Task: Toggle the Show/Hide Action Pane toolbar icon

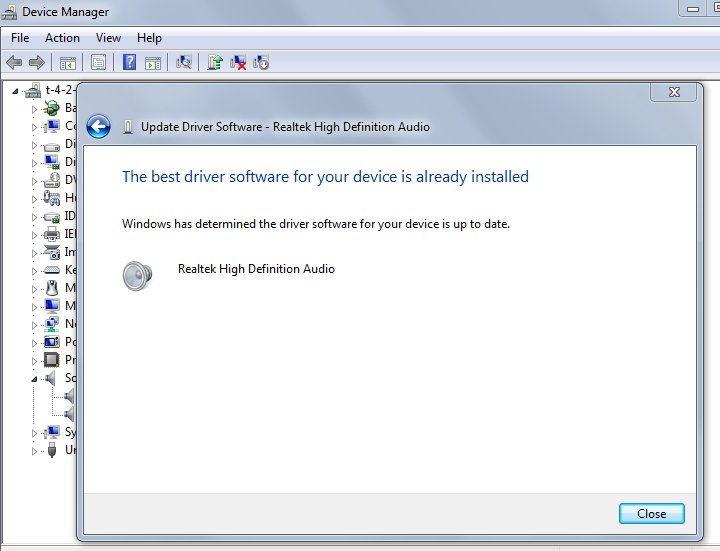Action: click(x=153, y=62)
